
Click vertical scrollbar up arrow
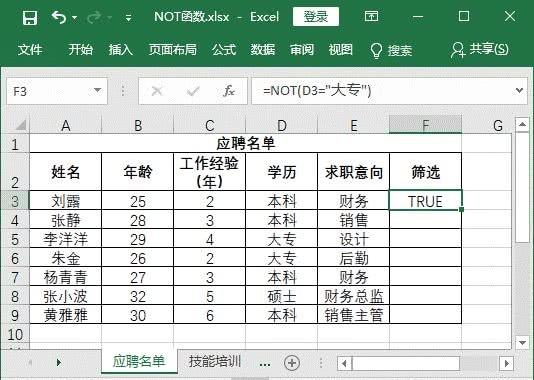522,125
